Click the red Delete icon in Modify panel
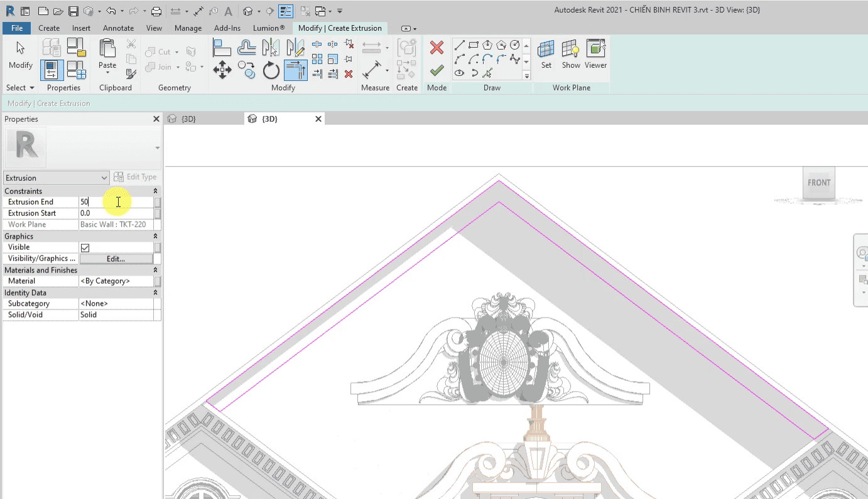Viewport: 868px width, 499px height. point(349,74)
